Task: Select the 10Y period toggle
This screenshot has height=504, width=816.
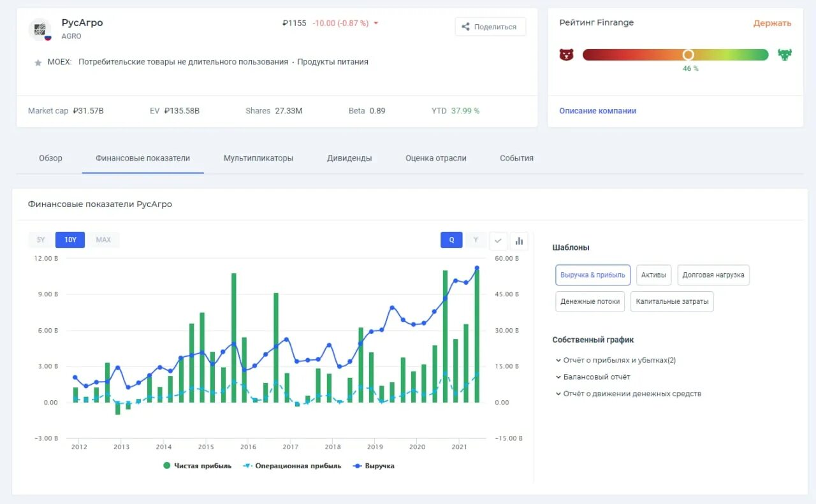Action: click(x=70, y=240)
